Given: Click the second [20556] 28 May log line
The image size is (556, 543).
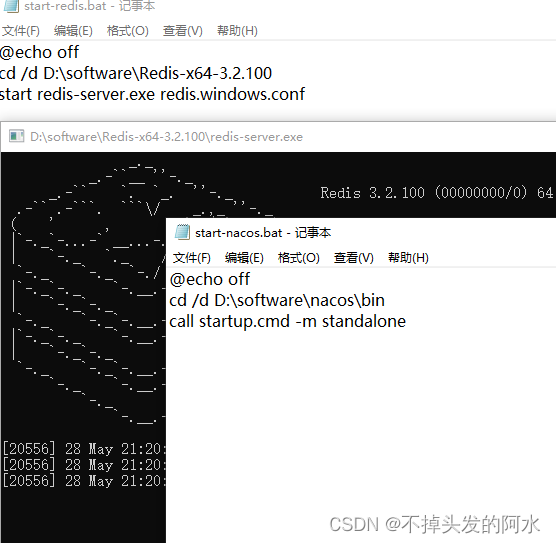Looking at the screenshot, I should [84, 465].
